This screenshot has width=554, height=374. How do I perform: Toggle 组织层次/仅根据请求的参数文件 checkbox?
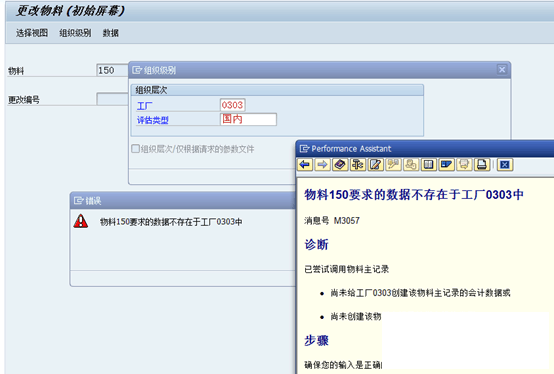tap(135, 149)
